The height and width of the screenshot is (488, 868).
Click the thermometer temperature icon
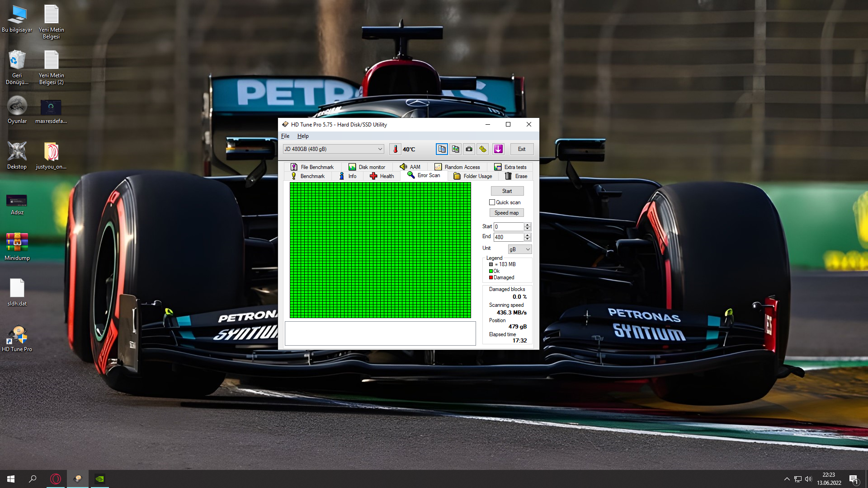coord(396,149)
